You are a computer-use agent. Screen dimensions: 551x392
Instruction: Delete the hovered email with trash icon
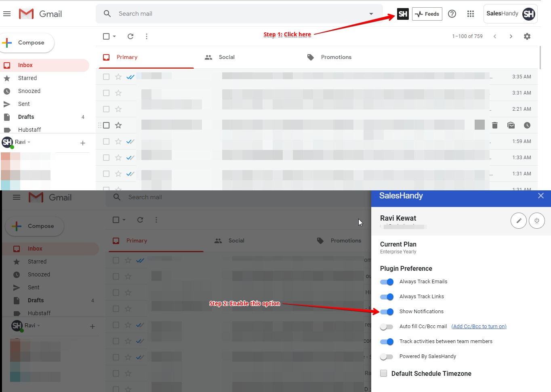click(495, 125)
